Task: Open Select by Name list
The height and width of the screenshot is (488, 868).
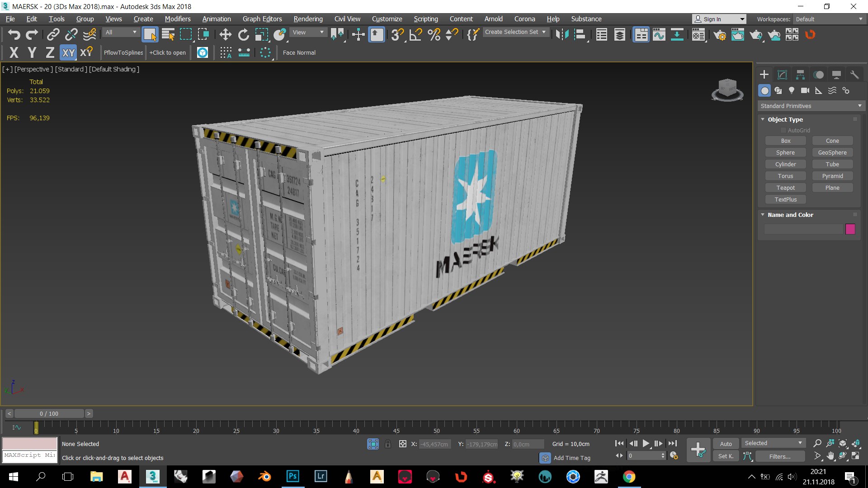Action: [168, 35]
